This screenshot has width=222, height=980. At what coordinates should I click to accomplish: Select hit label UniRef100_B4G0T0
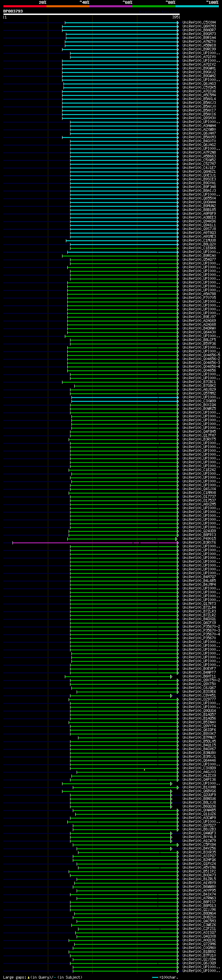pos(199,141)
